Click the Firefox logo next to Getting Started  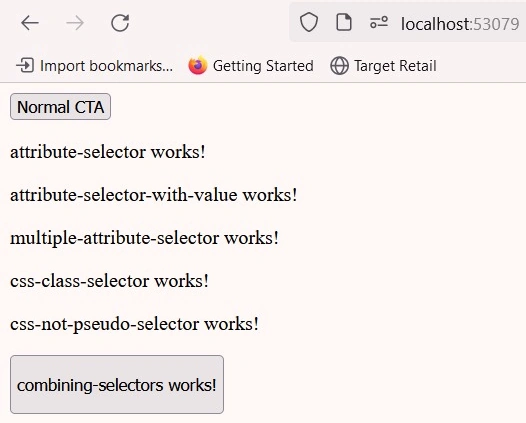198,65
